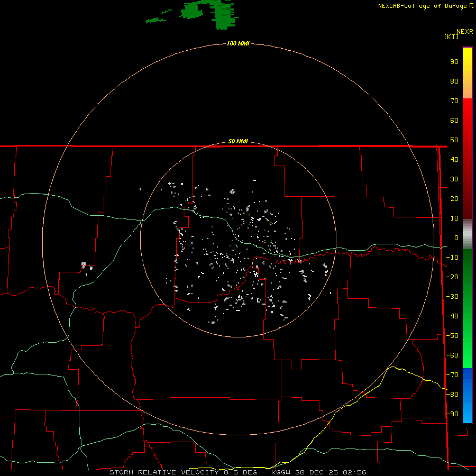The image size is (476, 476).
Task: Click the 0 value on the velocity scale
Action: coord(456,237)
